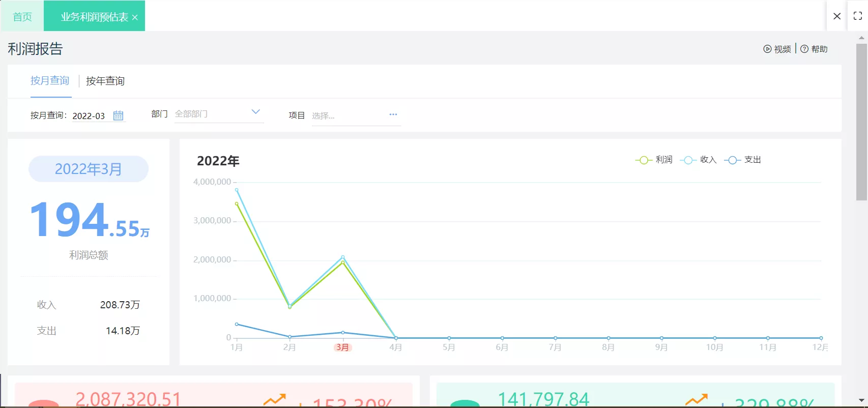
Task: Click the vertical scrollbar thumb
Action: (861, 122)
